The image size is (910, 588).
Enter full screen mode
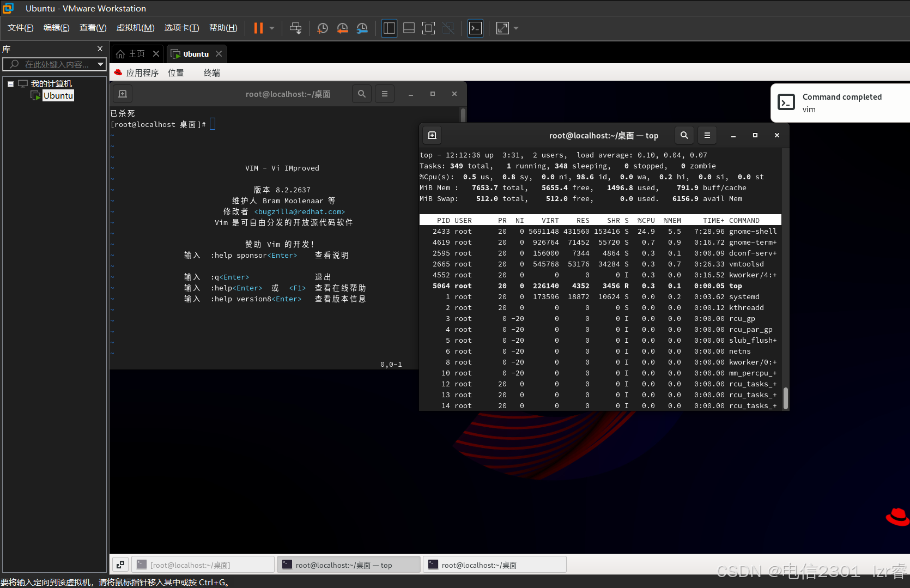428,28
